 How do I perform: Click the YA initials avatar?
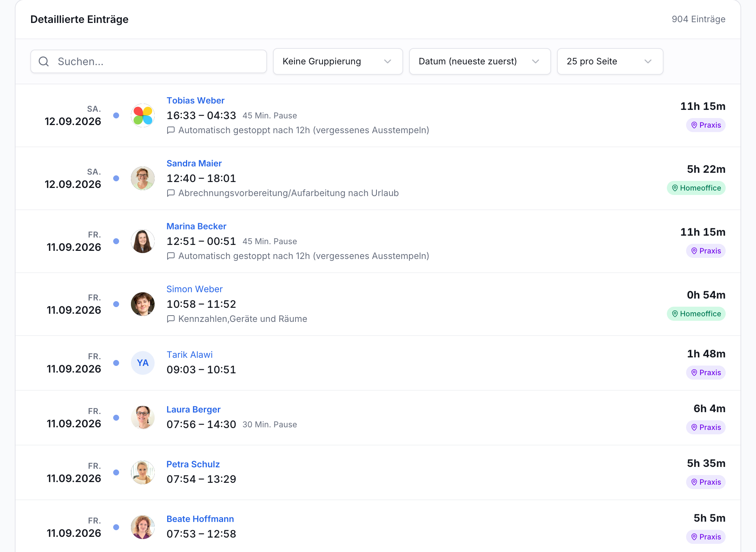143,363
